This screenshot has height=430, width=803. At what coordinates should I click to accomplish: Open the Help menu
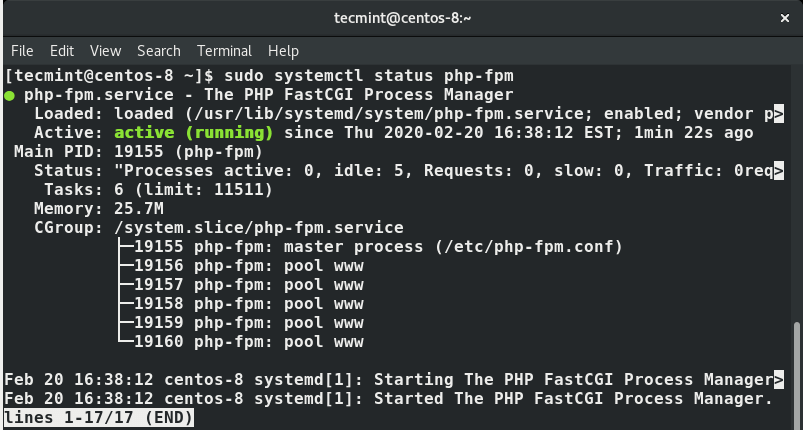(x=283, y=50)
